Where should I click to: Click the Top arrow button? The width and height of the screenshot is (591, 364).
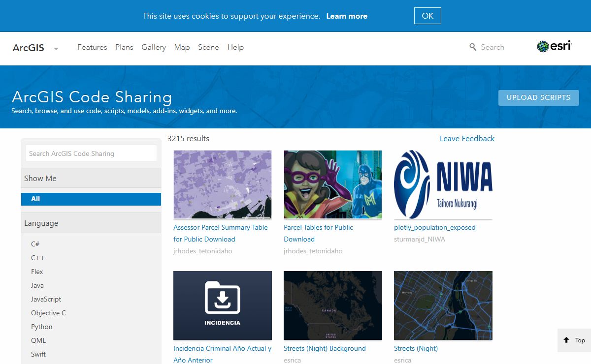pos(574,340)
